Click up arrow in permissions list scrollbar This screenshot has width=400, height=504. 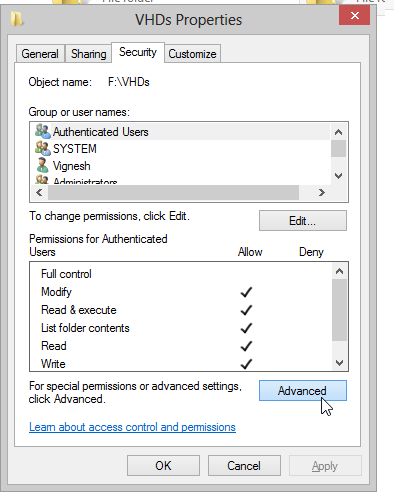(x=339, y=271)
